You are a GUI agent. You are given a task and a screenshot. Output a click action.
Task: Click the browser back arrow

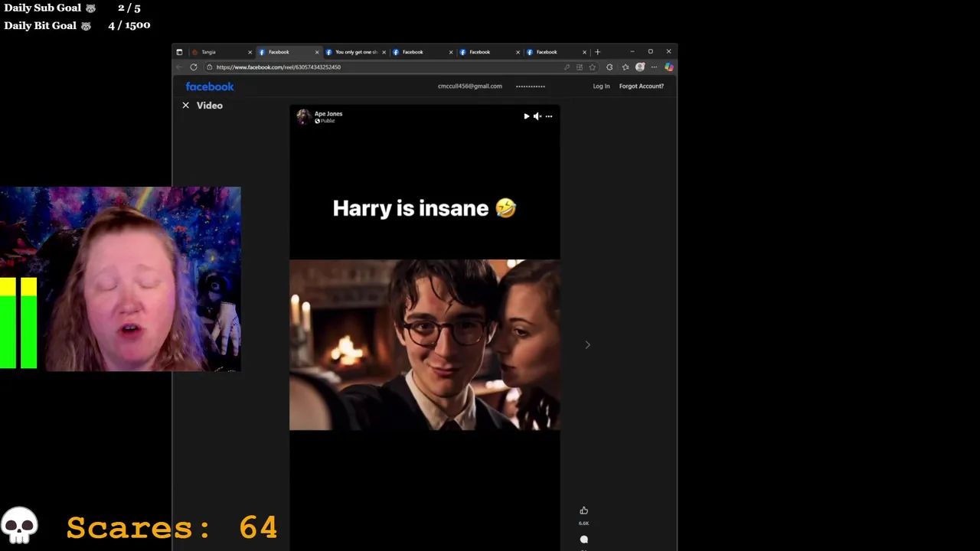coord(179,67)
